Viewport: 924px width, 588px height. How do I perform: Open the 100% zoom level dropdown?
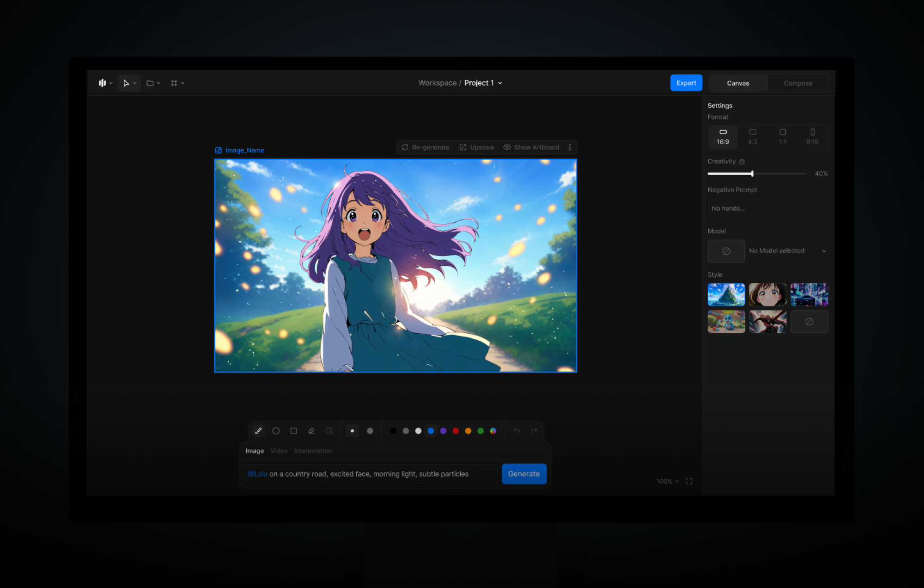click(x=667, y=481)
